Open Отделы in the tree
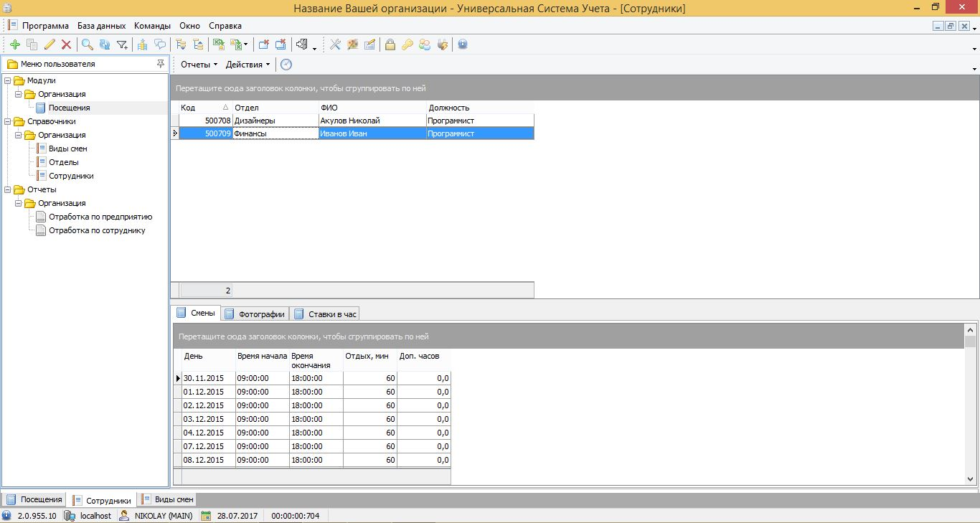Viewport: 980px width, 523px height. pyautogui.click(x=64, y=162)
